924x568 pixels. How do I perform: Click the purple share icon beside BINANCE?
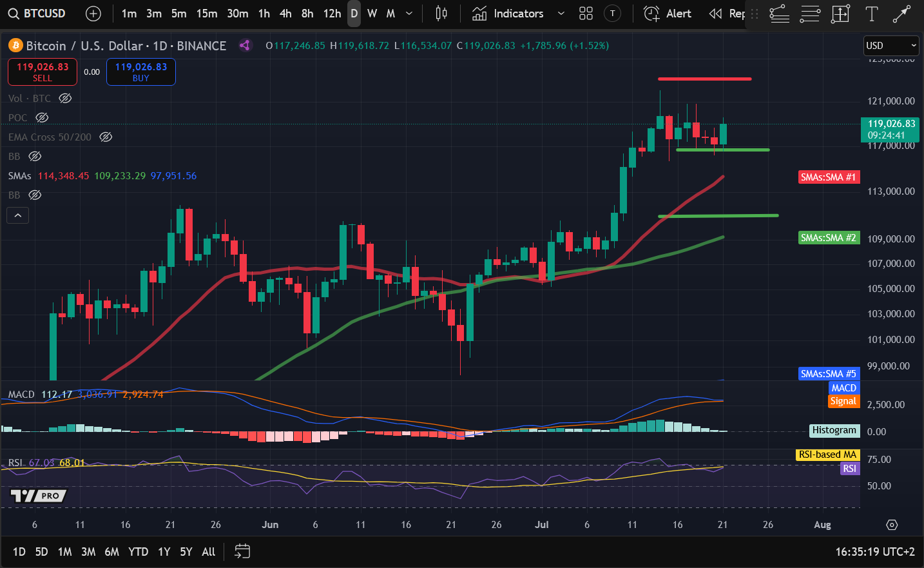(x=244, y=45)
